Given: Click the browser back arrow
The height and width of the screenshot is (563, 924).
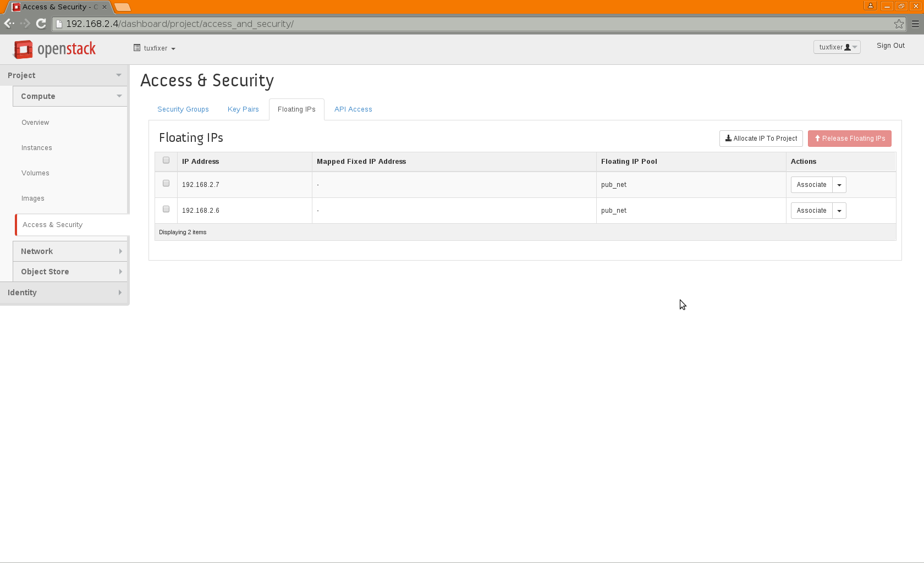Looking at the screenshot, I should pyautogui.click(x=9, y=24).
